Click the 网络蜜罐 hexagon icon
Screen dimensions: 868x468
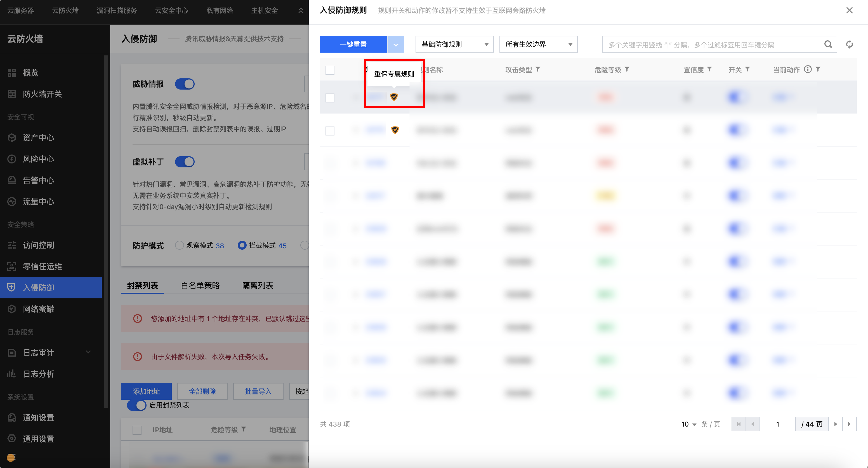pyautogui.click(x=12, y=309)
